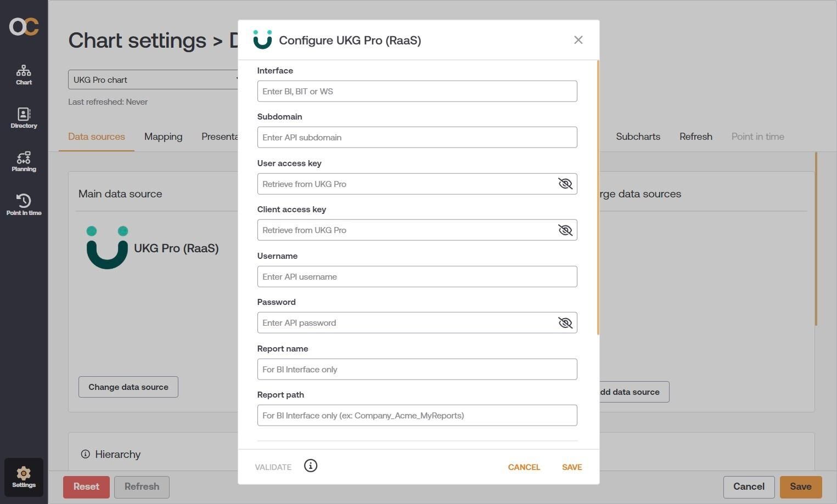Viewport: 837px width, 504px height.
Task: Click the dialog's vertical scrollbar
Action: [598, 197]
